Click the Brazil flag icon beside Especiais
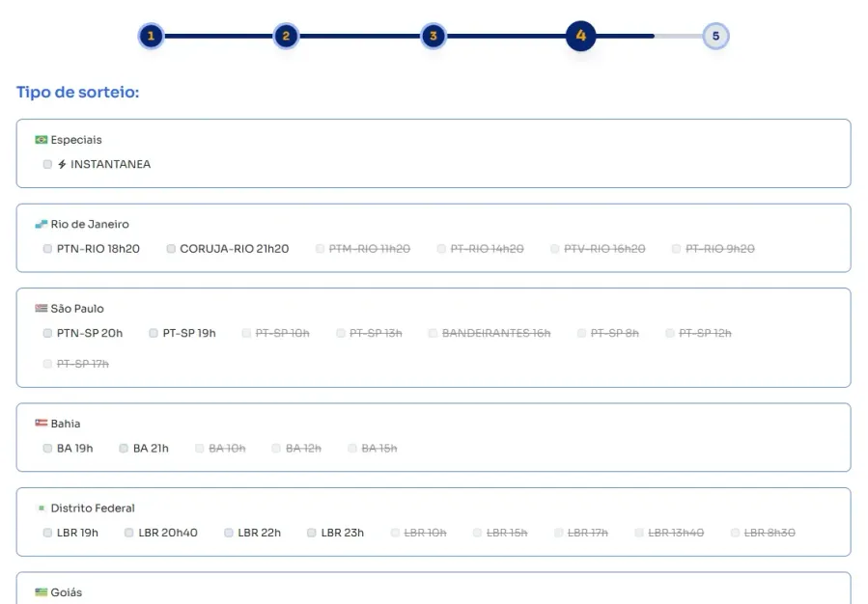Screen dimensions: 868x604 42,140
